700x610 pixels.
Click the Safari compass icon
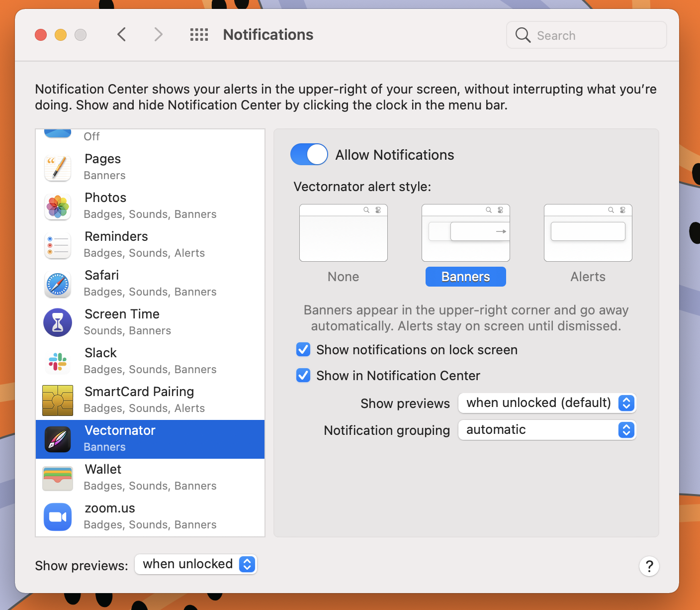(x=58, y=284)
